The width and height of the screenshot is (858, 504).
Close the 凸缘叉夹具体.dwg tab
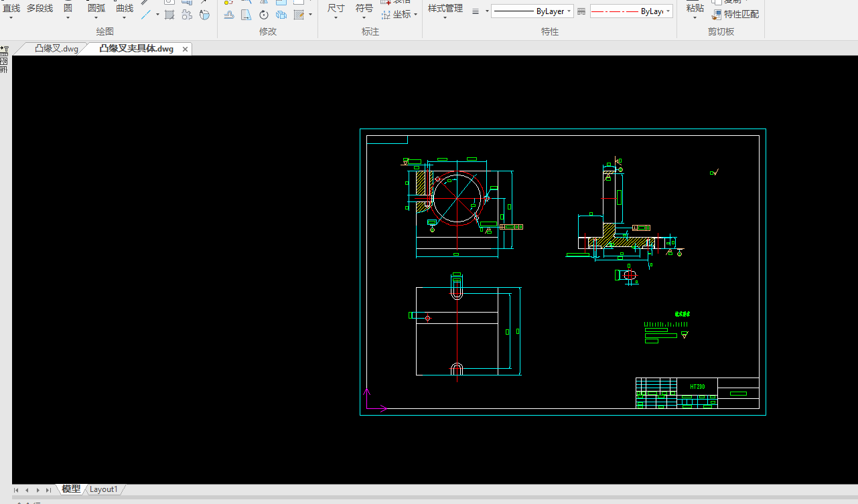pos(185,49)
